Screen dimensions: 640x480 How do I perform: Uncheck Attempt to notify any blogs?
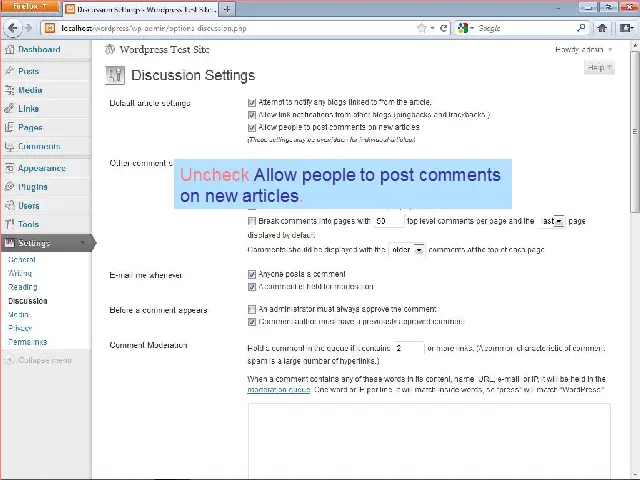[x=252, y=102]
